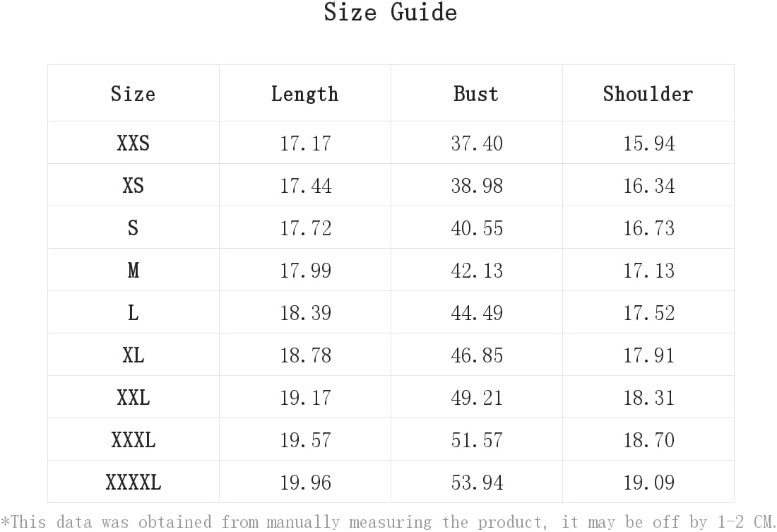Click the 19.09 shoulder cell
The image size is (777, 532).
pyautogui.click(x=648, y=482)
